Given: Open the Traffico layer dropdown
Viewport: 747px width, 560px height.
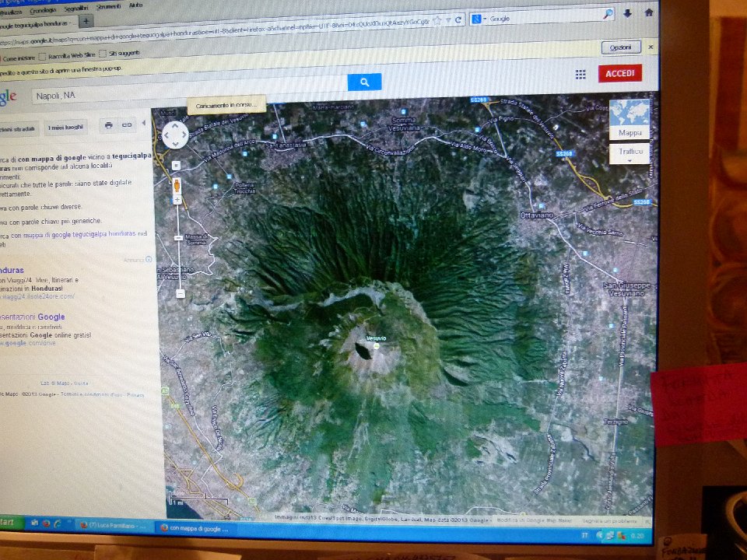Looking at the screenshot, I should coord(630,154).
